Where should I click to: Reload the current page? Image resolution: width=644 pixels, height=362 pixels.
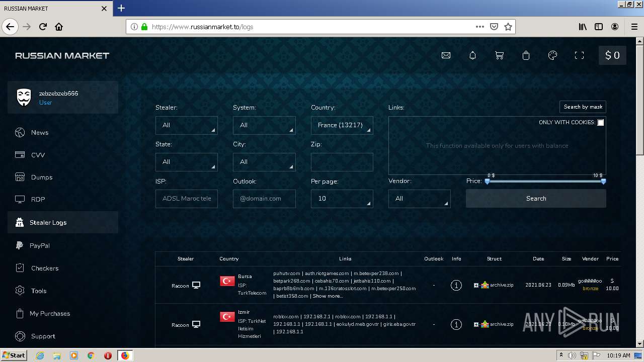43,27
